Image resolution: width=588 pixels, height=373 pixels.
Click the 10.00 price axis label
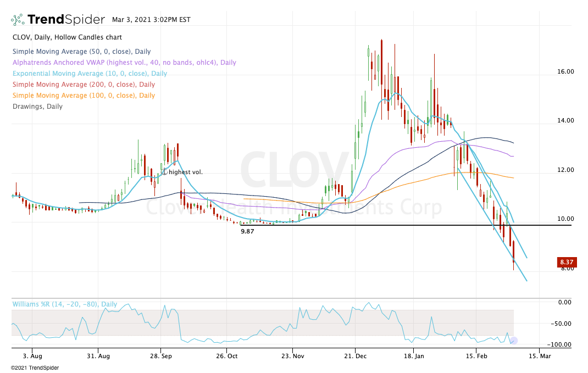pyautogui.click(x=565, y=219)
